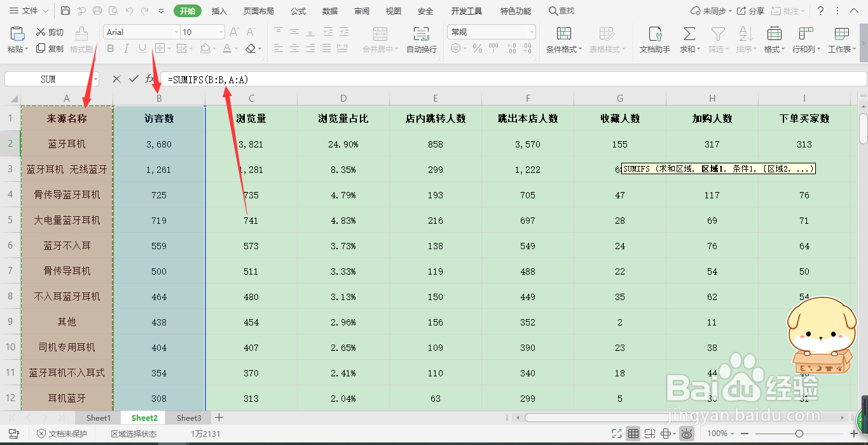Screen dimensions: 868x445
Task: Click the Percent style icon
Action: (477, 48)
